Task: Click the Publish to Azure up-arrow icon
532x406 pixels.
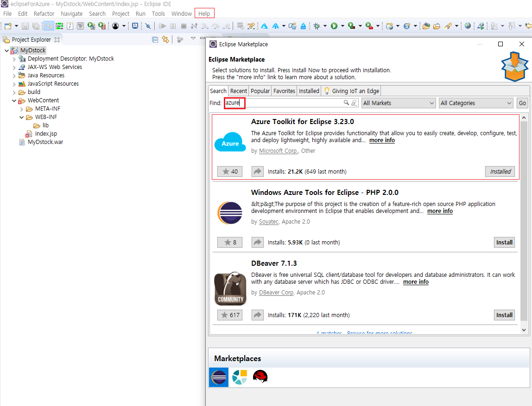Action: point(275,26)
